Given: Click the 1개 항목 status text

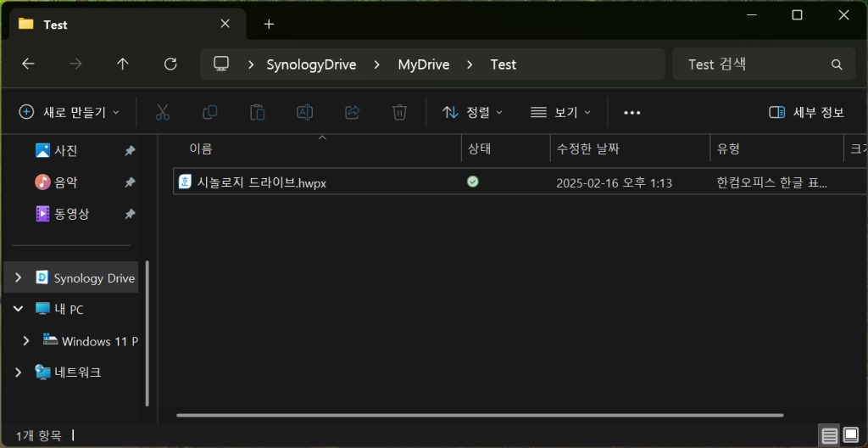Looking at the screenshot, I should [38, 436].
